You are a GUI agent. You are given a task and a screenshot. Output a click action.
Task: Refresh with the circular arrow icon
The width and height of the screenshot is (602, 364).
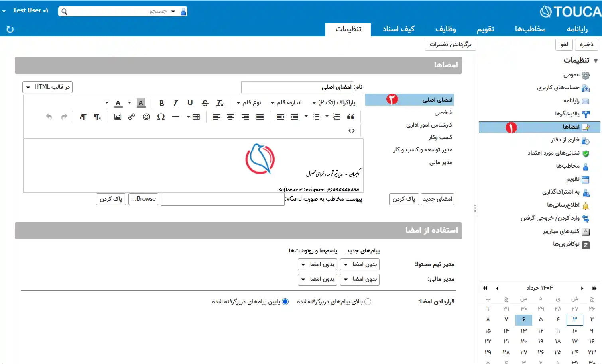coord(10,29)
